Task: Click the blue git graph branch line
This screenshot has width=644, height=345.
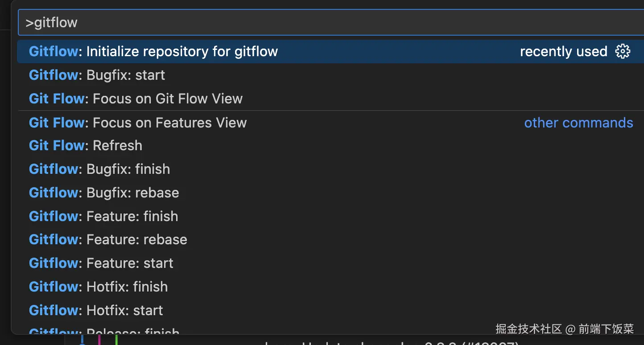Action: pos(82,340)
